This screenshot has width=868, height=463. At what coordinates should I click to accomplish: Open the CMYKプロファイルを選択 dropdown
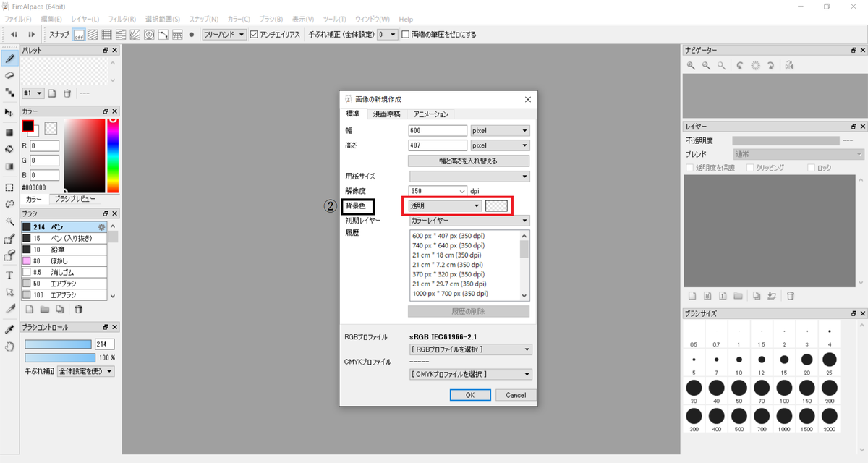click(x=471, y=374)
